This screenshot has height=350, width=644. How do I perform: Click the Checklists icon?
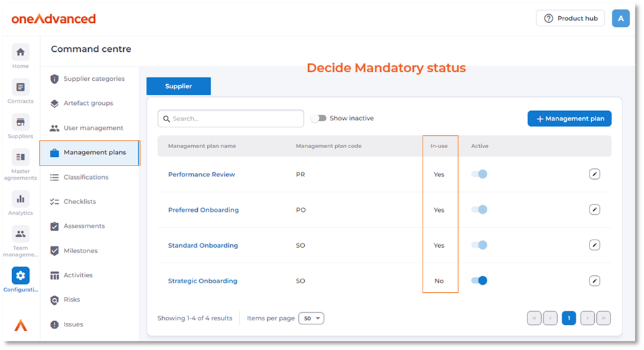(55, 202)
